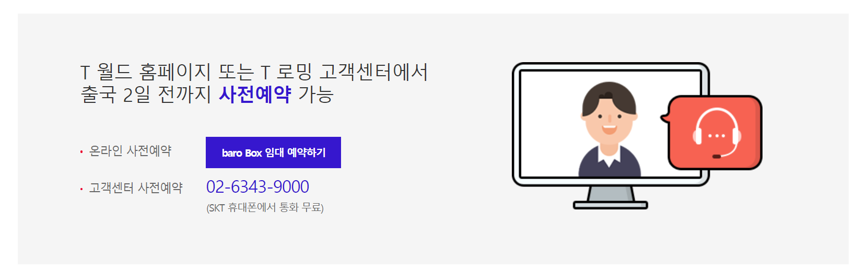Click the baro Box 임대 예약하기 button

(273, 152)
